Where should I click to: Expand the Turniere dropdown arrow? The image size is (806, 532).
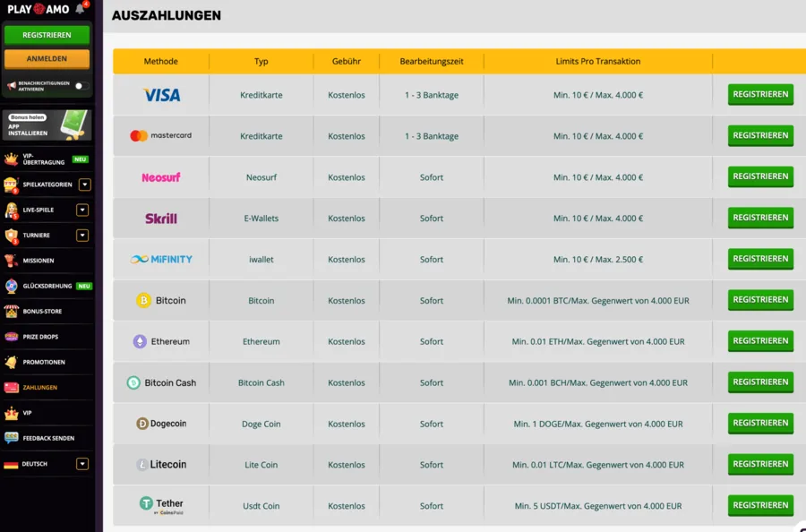click(x=82, y=235)
